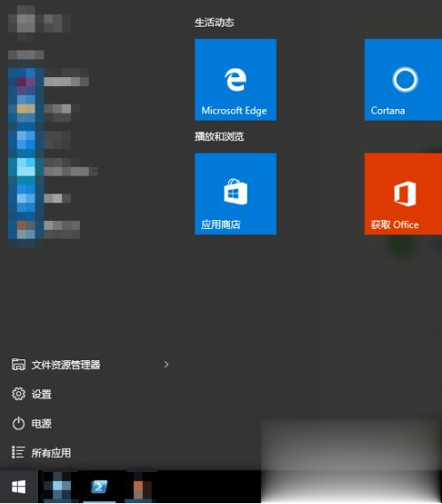Viewport: 442px width, 504px height.
Task: Open the Microsoft Edge tile
Action: tap(235, 80)
